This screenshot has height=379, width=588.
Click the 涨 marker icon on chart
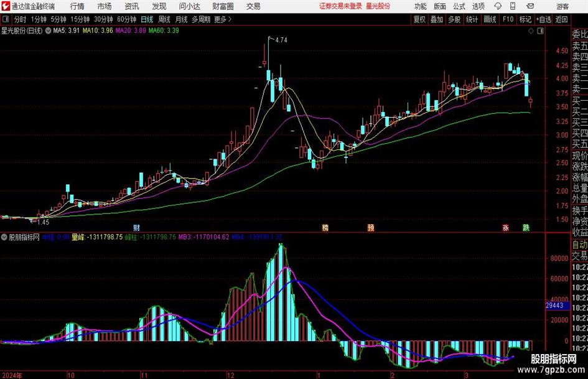pos(505,228)
